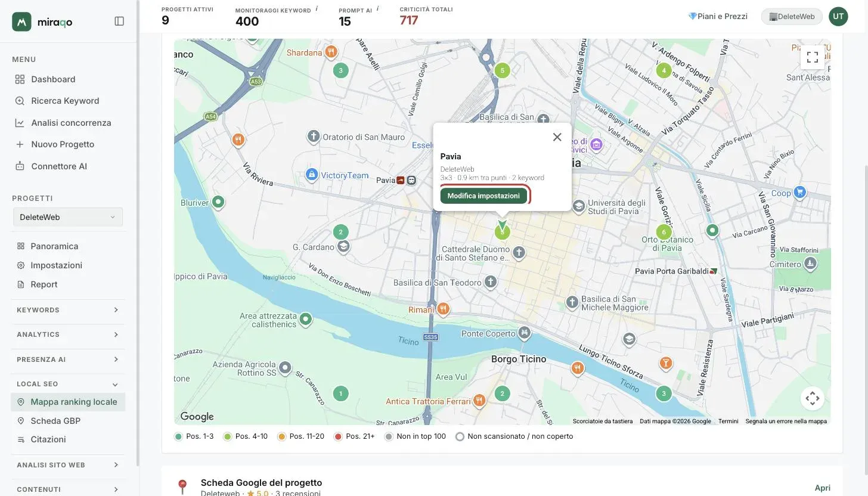Toggle map fullscreen view
Viewport: 868px width, 496px height.
812,57
